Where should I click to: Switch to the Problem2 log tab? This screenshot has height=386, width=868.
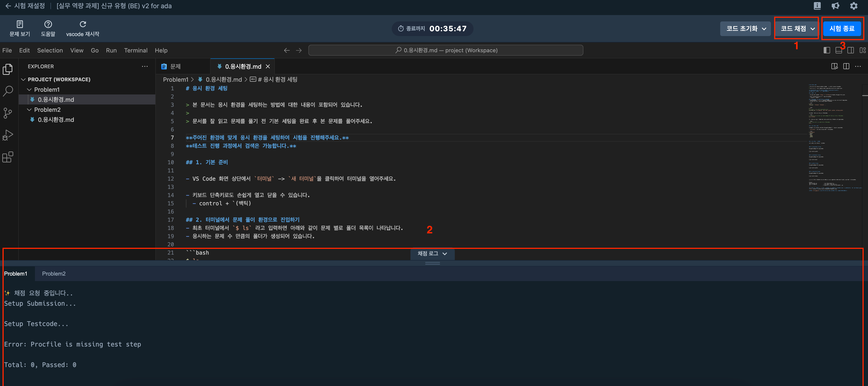point(54,274)
